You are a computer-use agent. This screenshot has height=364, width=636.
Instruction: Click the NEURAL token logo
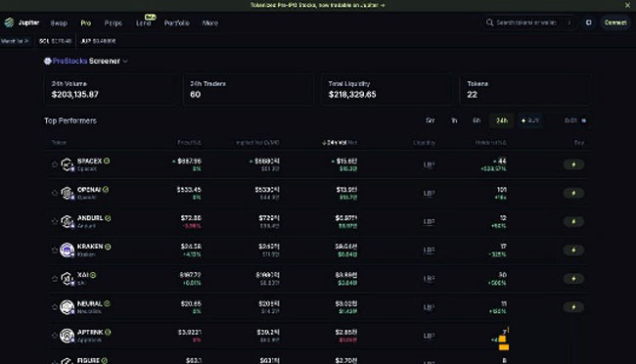[67, 307]
